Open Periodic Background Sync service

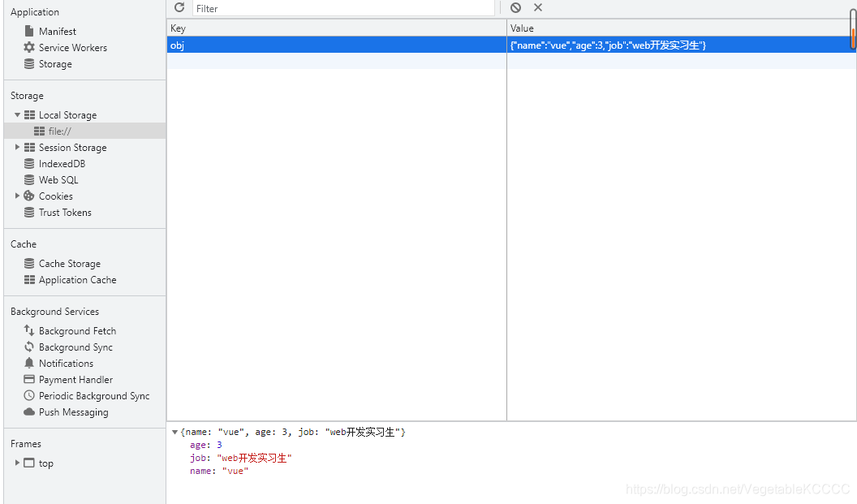click(94, 396)
